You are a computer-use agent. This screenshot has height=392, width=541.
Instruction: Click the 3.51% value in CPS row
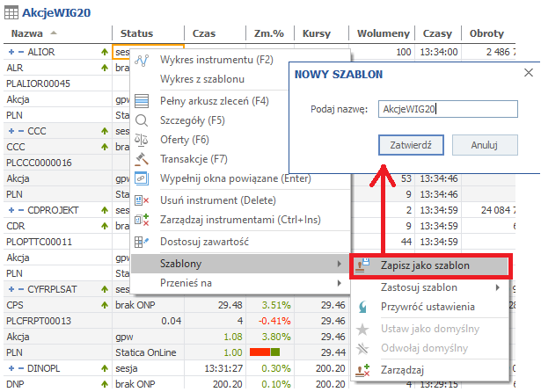276,305
